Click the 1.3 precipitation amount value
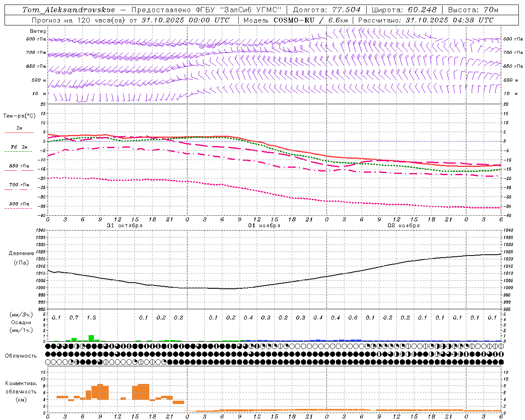 point(91,318)
